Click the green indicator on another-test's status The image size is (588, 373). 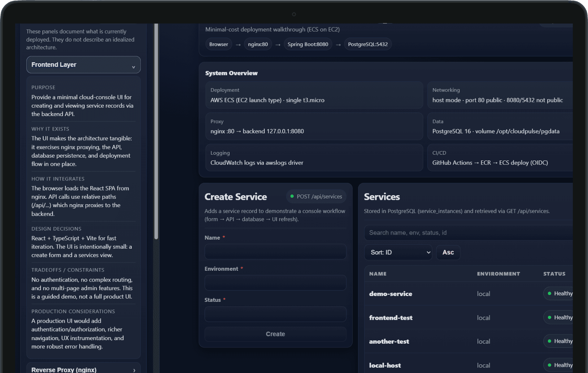550,341
